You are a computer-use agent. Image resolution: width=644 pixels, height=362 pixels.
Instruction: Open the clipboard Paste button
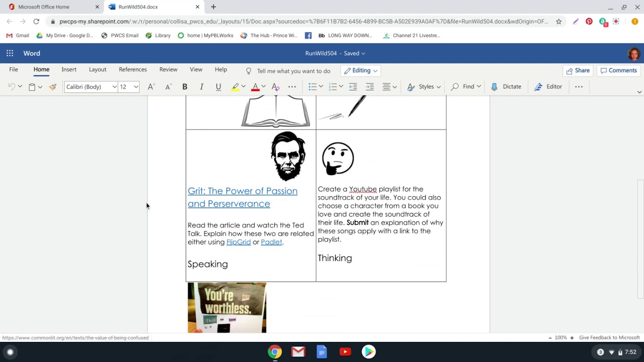[32, 87]
